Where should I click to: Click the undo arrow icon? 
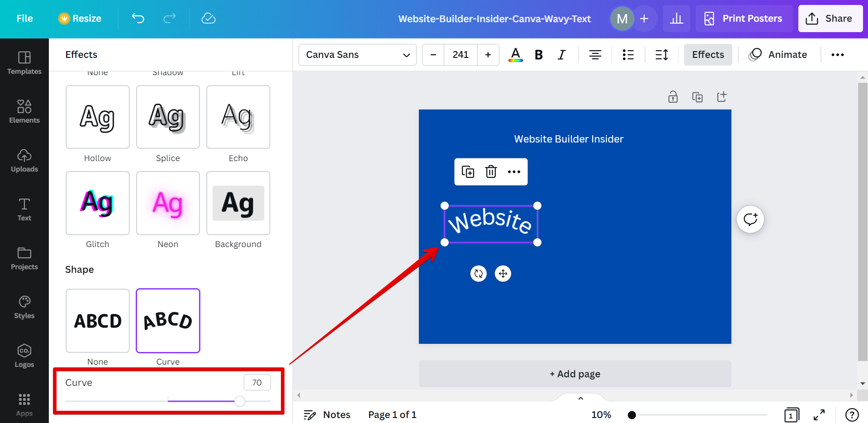tap(138, 19)
